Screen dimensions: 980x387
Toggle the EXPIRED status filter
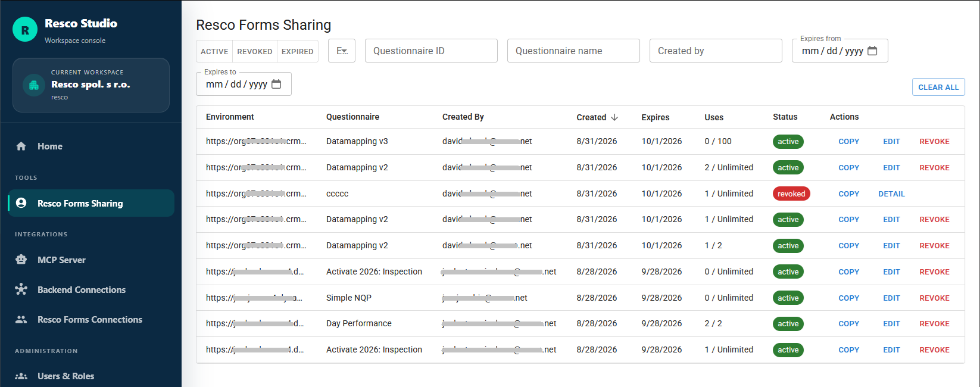pos(298,51)
